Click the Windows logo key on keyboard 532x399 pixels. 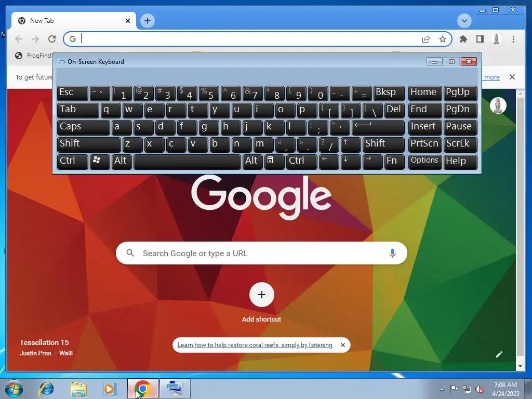(100, 162)
